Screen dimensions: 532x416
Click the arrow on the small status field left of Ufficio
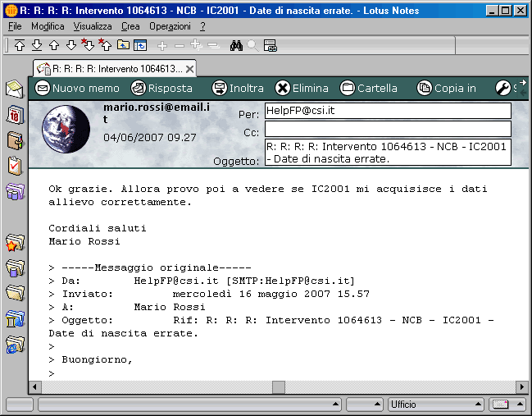coord(377,405)
